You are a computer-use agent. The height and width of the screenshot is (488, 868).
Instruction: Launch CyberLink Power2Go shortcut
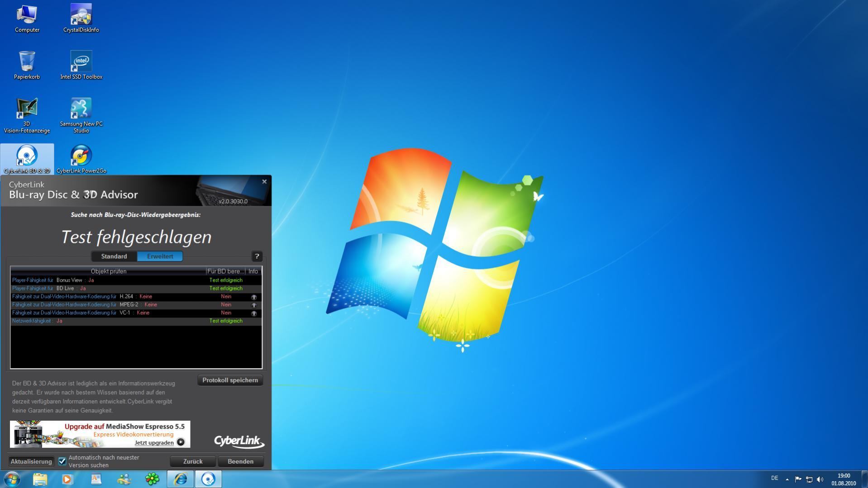click(x=81, y=159)
